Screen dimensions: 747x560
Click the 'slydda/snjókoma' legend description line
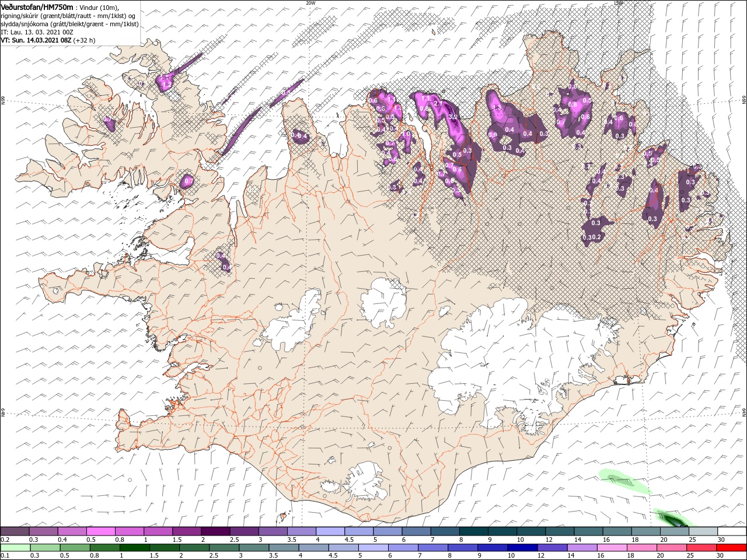pos(68,24)
